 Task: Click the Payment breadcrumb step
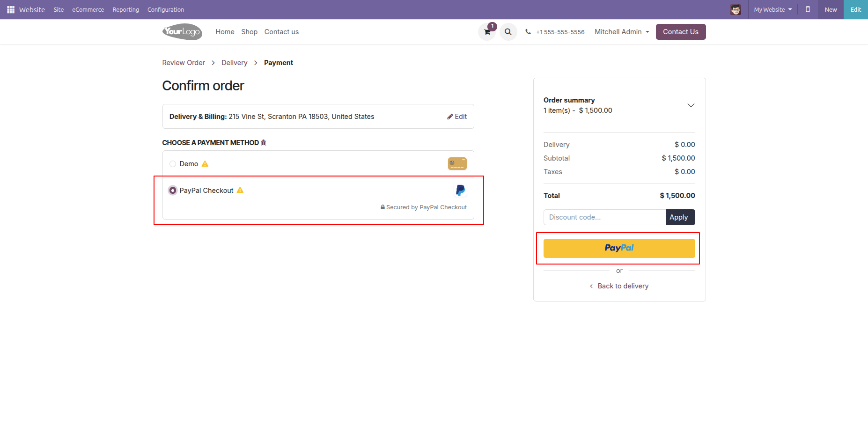279,63
